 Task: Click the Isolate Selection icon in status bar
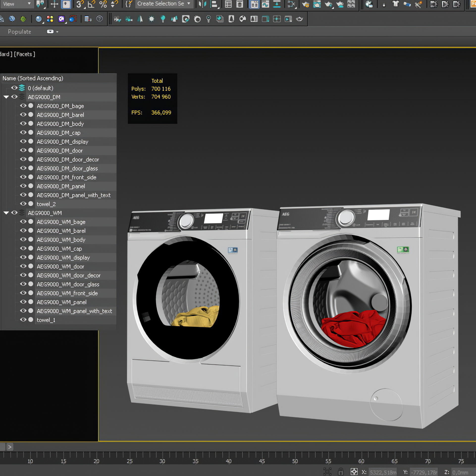[327, 472]
